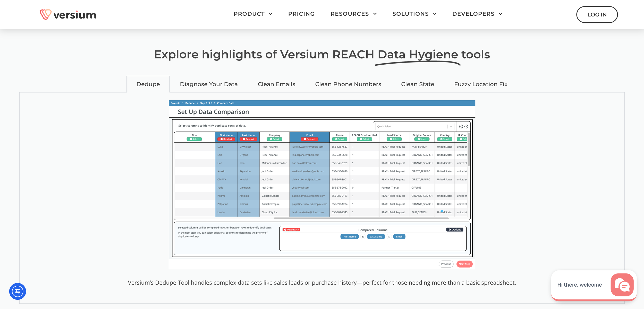Open the chat bubble widget icon
This screenshot has height=309, width=644.
tap(622, 285)
